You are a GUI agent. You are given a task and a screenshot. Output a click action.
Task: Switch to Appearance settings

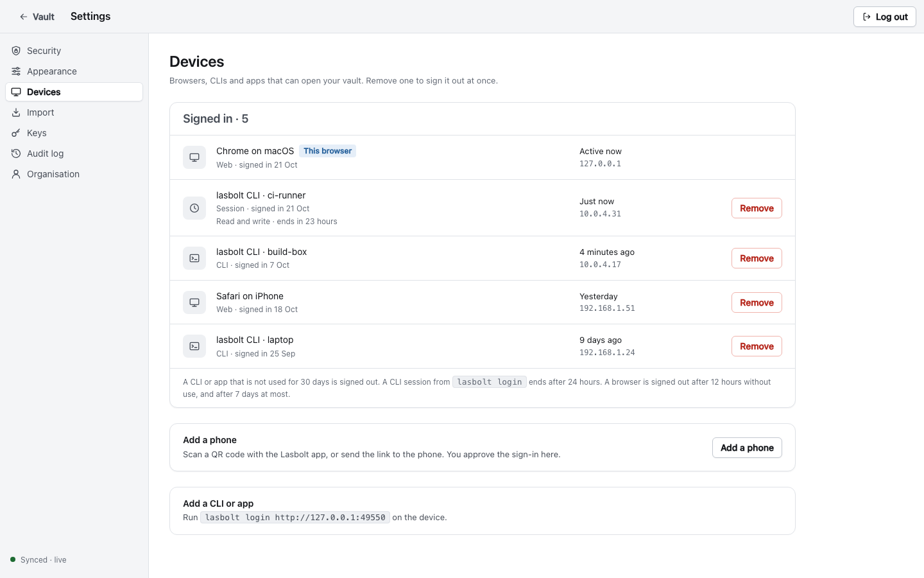tap(74, 71)
